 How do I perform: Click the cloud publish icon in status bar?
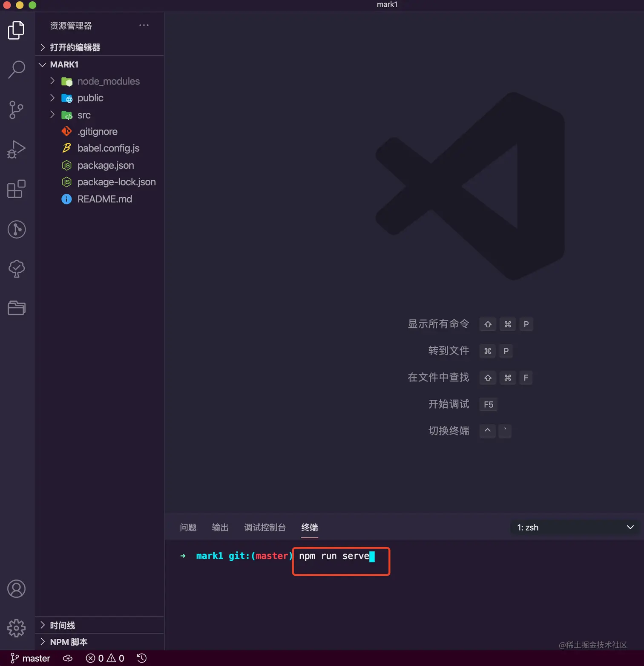coord(68,658)
